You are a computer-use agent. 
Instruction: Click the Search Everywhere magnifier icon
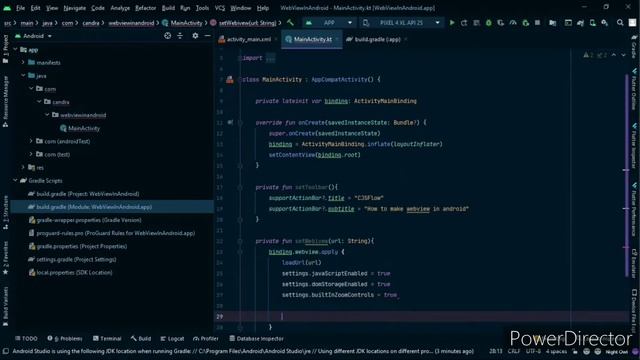620,23
